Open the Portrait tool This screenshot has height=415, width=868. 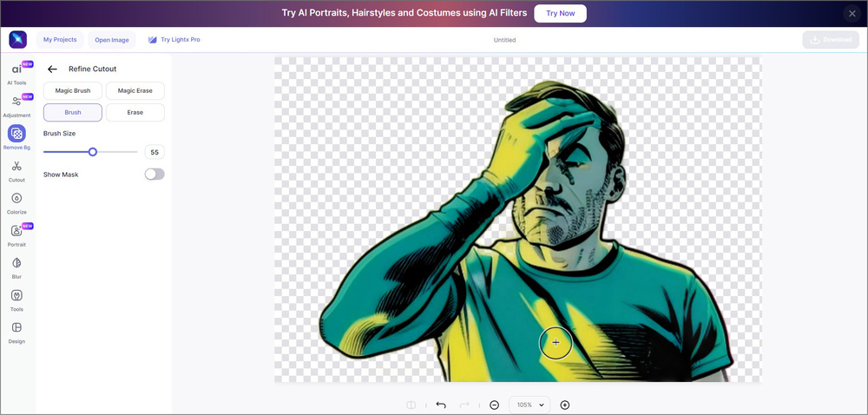pos(16,233)
